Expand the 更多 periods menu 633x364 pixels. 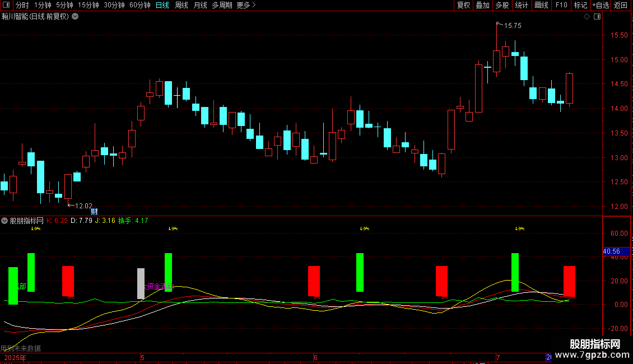[246, 5]
